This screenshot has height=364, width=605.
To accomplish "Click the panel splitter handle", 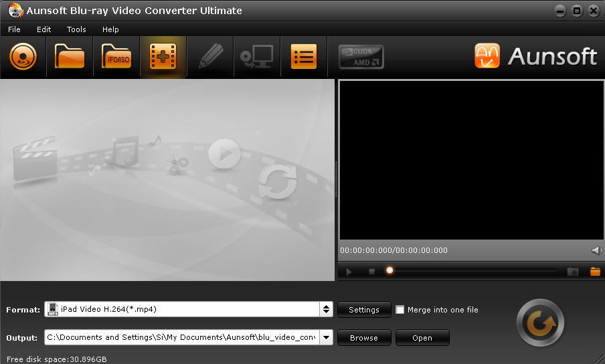I will tap(336, 179).
